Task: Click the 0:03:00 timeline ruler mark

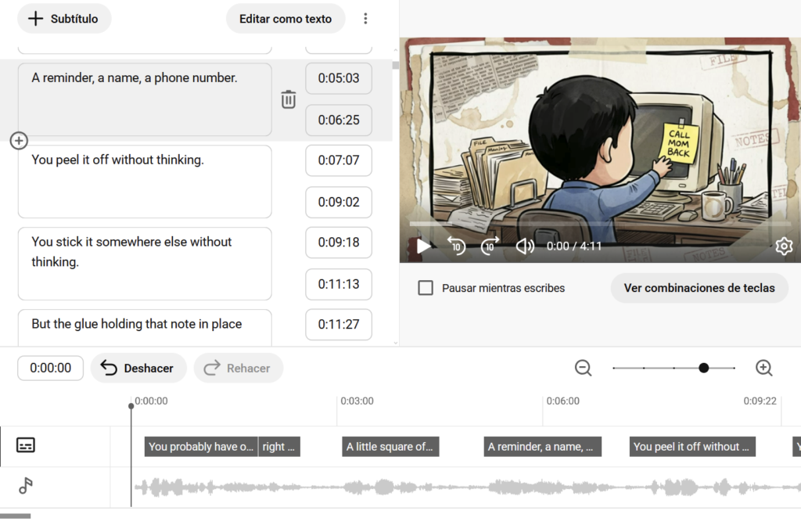Action: (357, 401)
